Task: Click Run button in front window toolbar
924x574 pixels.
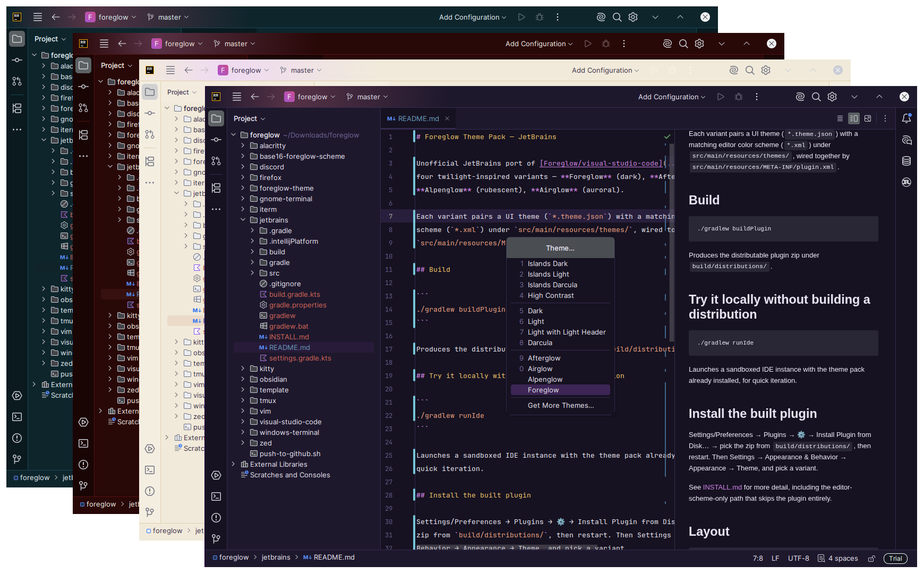Action: click(x=721, y=97)
